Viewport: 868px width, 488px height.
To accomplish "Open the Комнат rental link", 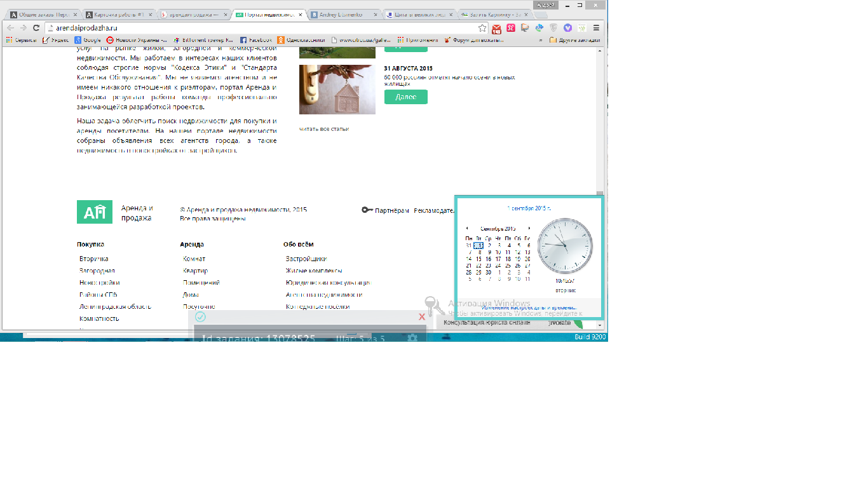I will point(194,259).
